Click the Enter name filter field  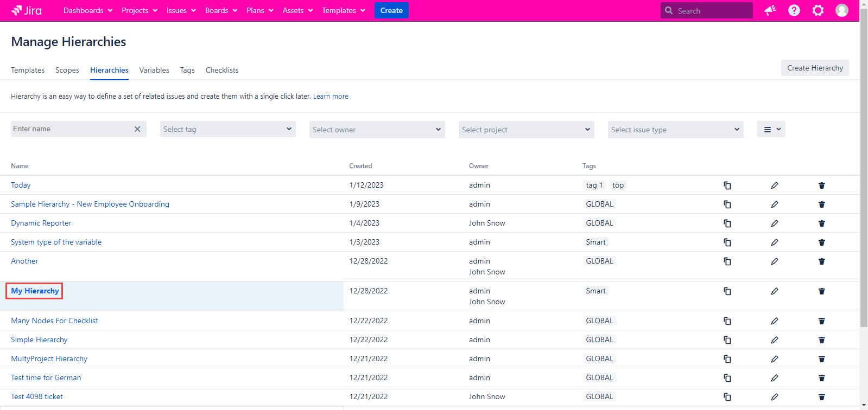tap(71, 129)
